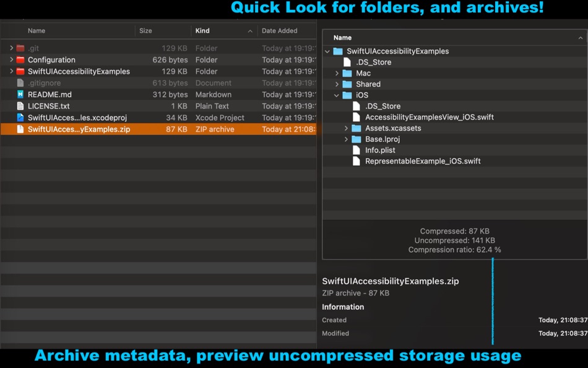
Task: Click the Info.plist document icon in the preview
Action: (x=356, y=149)
